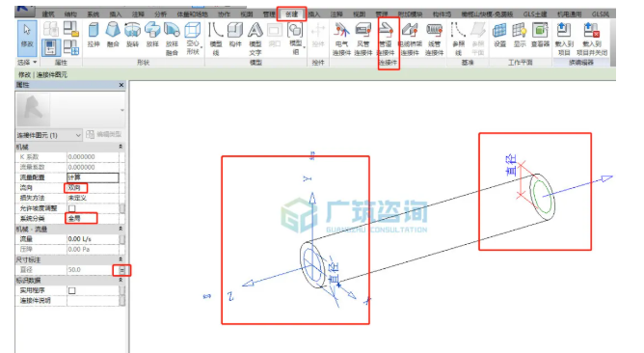
Task: Open the family preview dropdown arrow in Properties
Action: click(122, 110)
